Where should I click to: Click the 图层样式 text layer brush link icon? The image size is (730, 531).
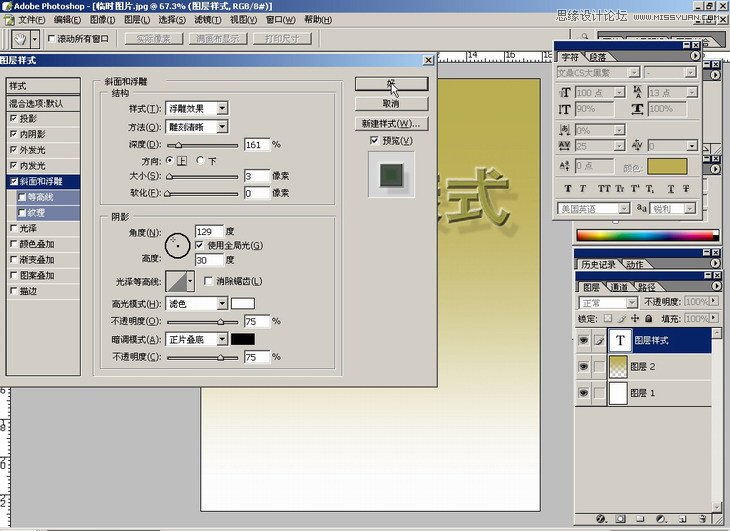(x=599, y=341)
